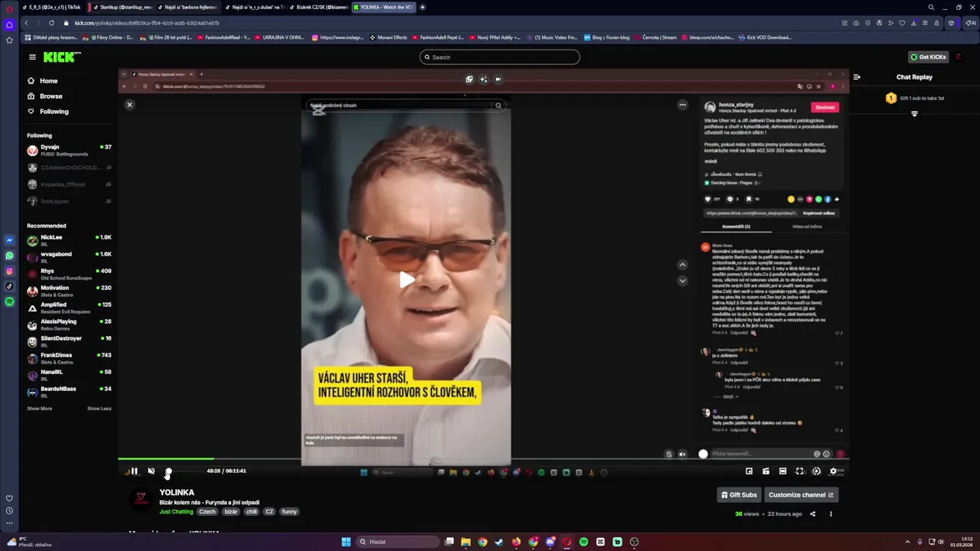Open Instagram in Opera sidebar
980x551 pixels.
(x=9, y=271)
